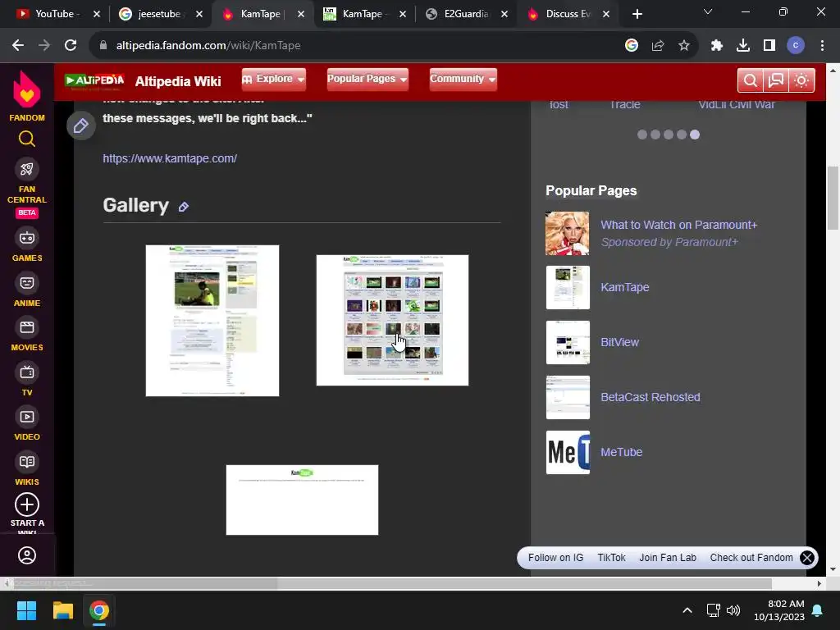Click the browser back arrow
This screenshot has height=630, width=840.
click(x=18, y=46)
